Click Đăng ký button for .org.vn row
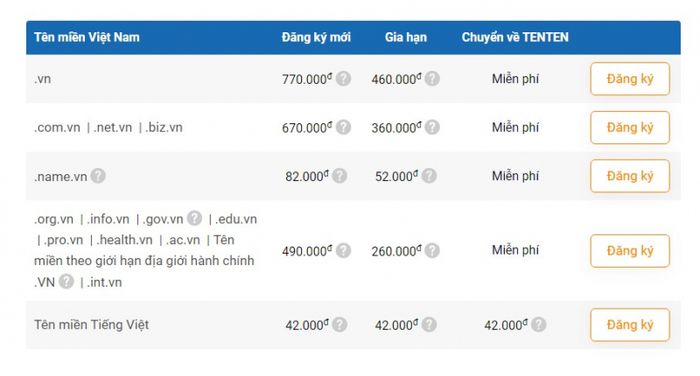Screen dimensions: 700x376 [630, 251]
